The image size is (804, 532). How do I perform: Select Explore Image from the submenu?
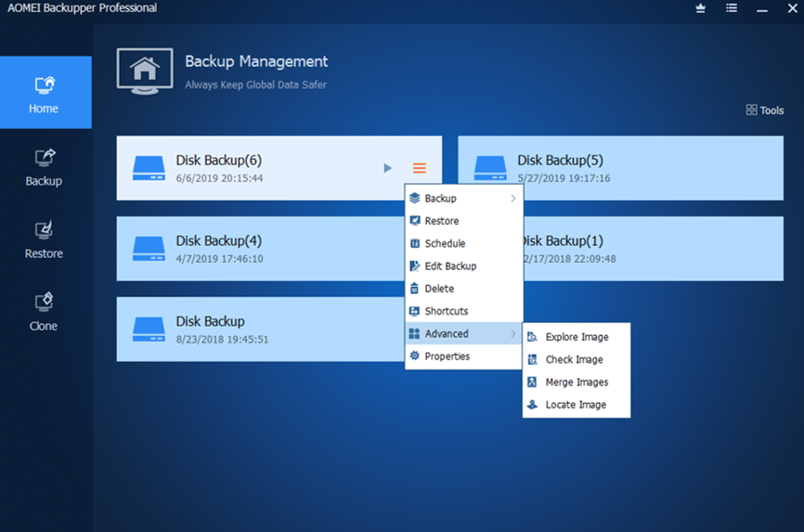[x=577, y=337]
